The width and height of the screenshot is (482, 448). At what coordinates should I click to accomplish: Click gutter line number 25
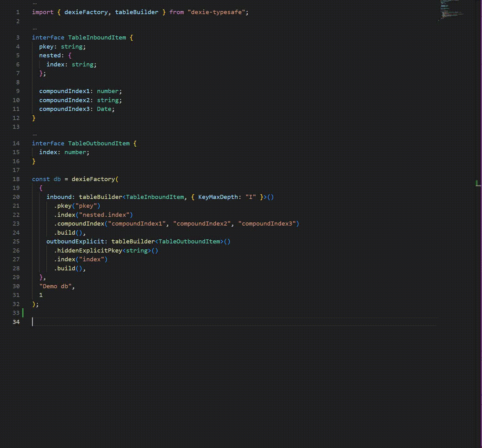tap(16, 242)
